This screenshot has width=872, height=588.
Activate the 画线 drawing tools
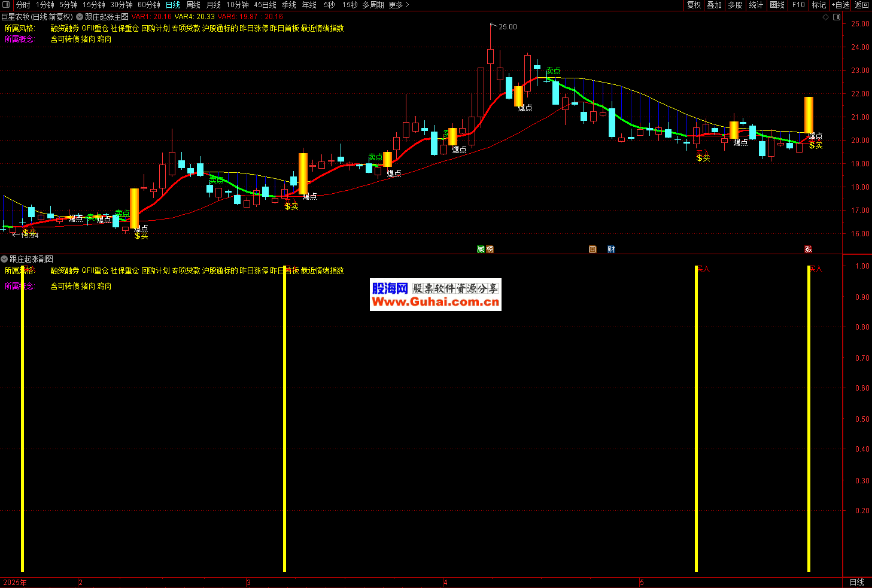(777, 5)
